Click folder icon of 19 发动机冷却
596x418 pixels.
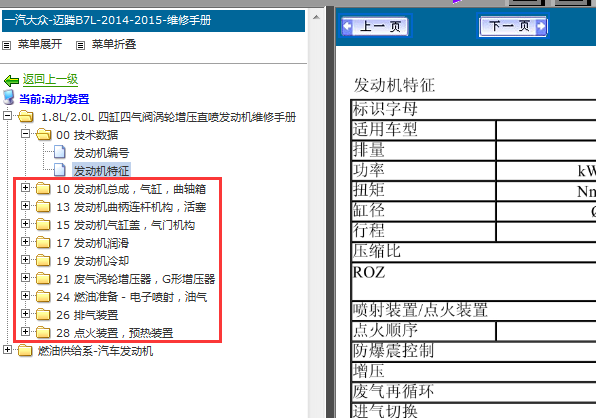[x=43, y=260]
